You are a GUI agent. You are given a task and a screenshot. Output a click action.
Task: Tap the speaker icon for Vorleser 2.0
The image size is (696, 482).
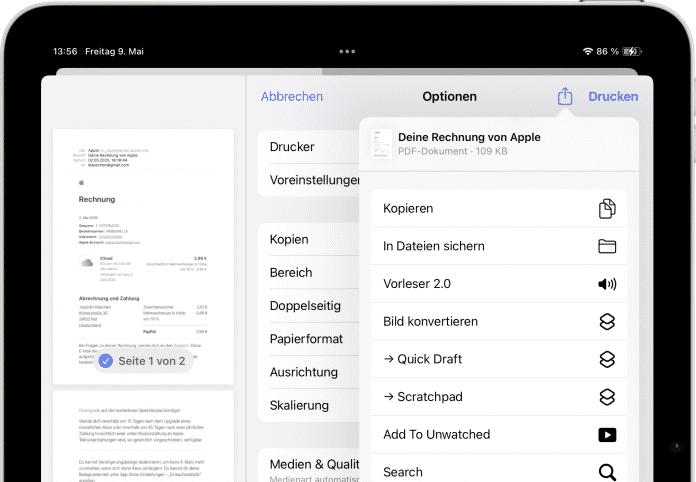pos(607,284)
